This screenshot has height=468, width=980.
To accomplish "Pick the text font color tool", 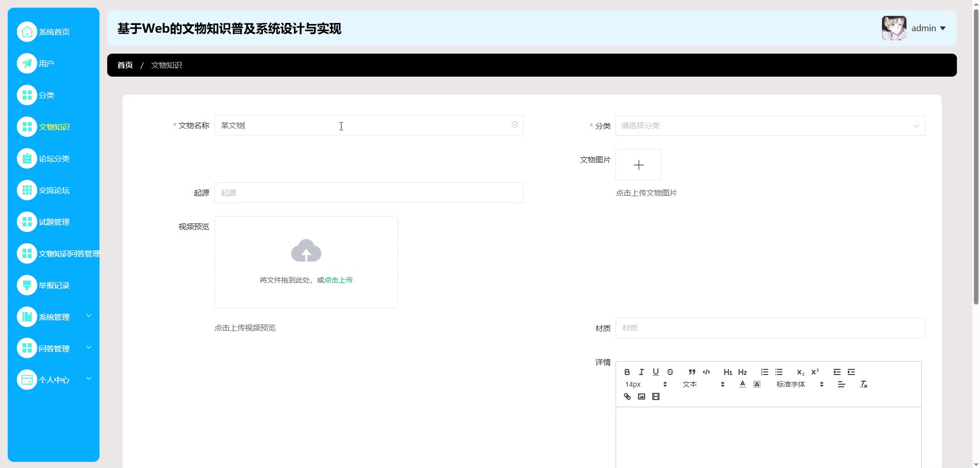I will 742,384.
